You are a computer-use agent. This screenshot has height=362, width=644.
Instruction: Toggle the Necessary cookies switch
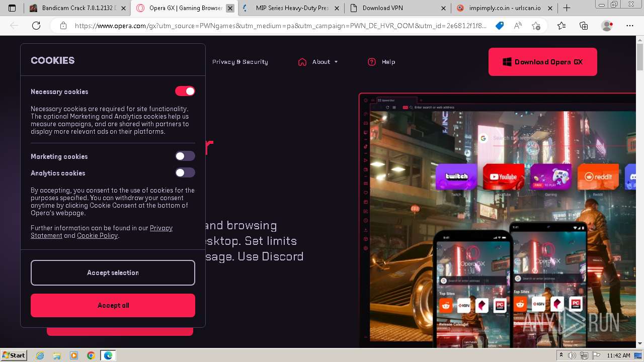coord(185,91)
